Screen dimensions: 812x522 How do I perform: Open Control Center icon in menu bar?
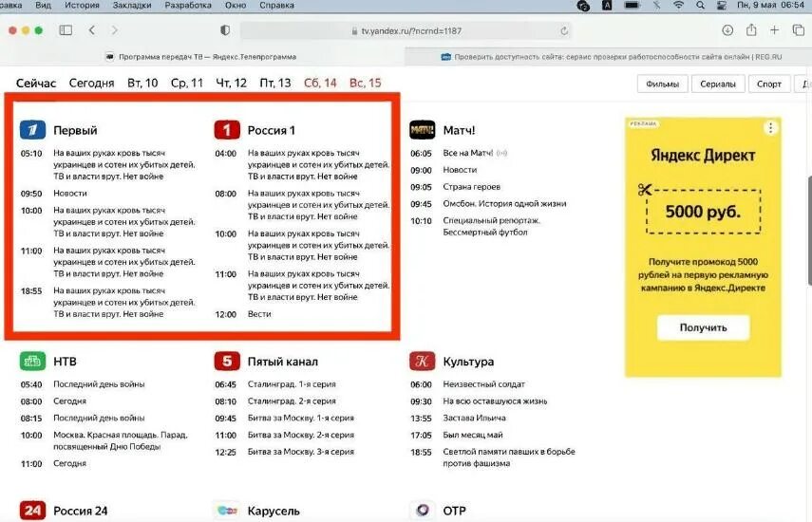(722, 5)
